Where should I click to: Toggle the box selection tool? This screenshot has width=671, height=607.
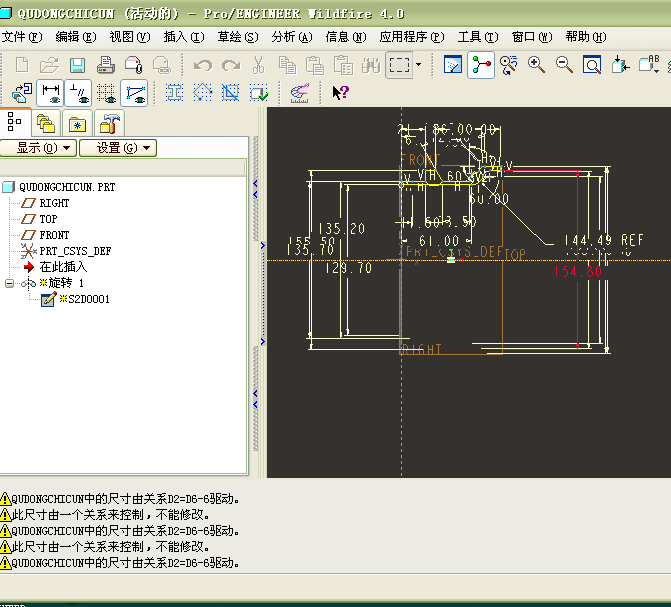tap(399, 65)
